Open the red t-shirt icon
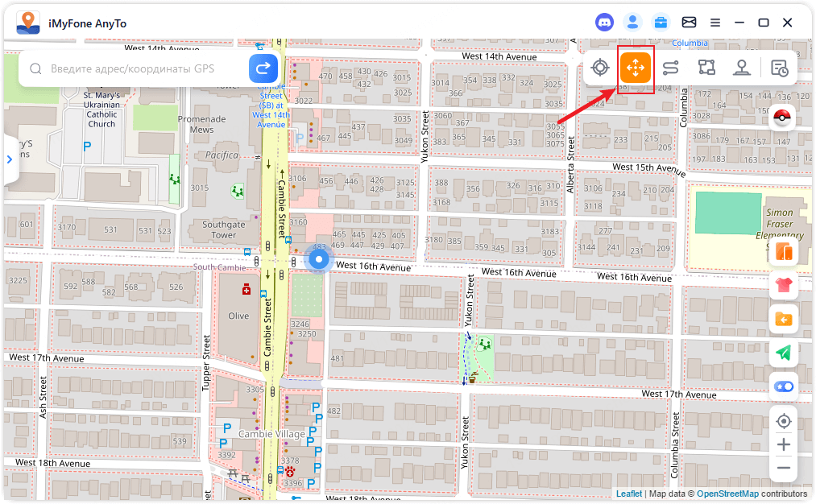 784,285
